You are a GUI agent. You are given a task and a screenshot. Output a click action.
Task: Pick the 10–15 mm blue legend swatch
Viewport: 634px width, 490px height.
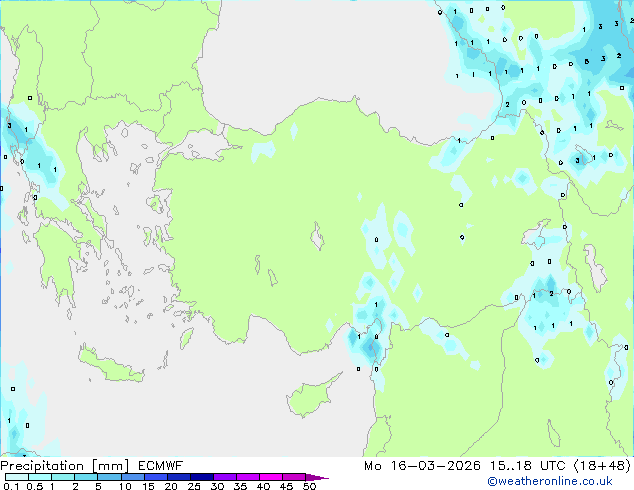coord(132,477)
